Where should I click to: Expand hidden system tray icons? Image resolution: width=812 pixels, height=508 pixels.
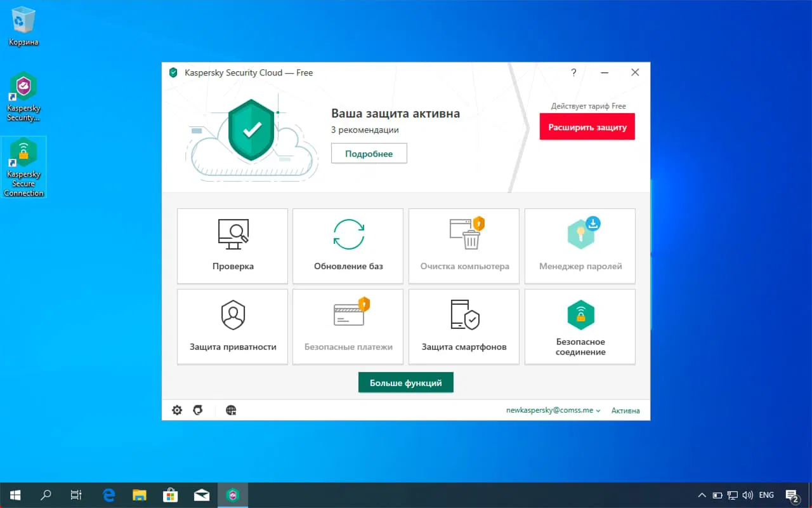tap(701, 495)
